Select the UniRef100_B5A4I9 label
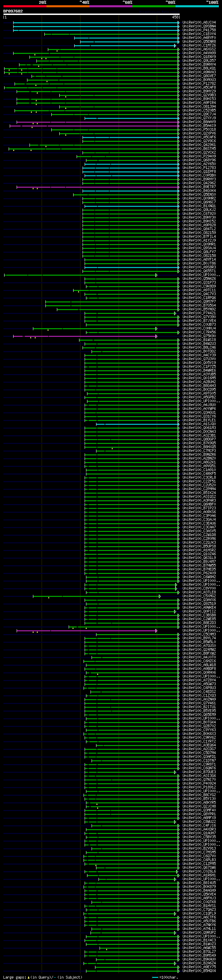The height and width of the screenshot is (980, 222). tap(199, 125)
